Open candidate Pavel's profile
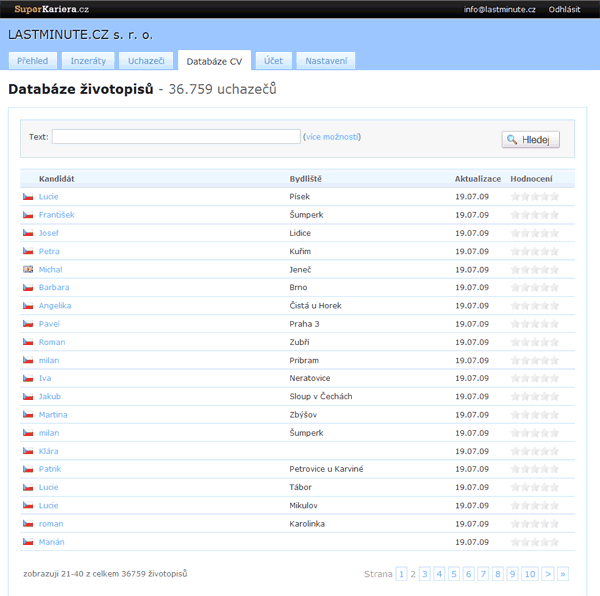Image resolution: width=600 pixels, height=596 pixels. (49, 324)
